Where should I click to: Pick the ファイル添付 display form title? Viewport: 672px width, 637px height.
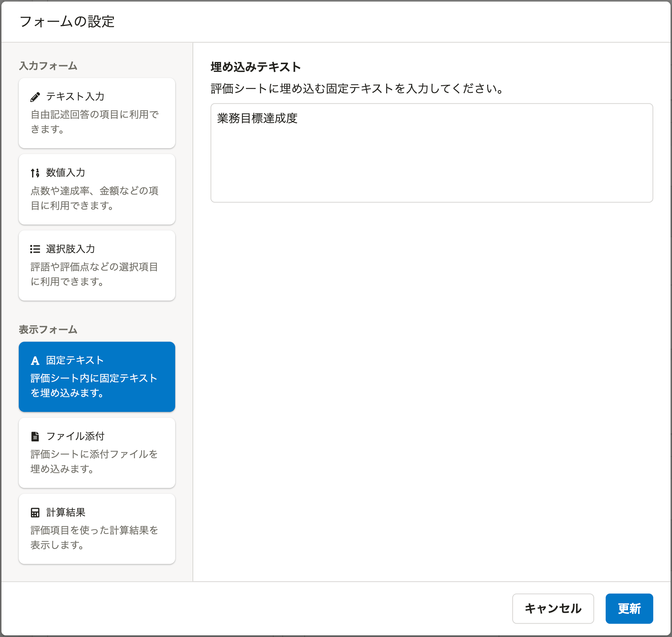[x=75, y=436]
